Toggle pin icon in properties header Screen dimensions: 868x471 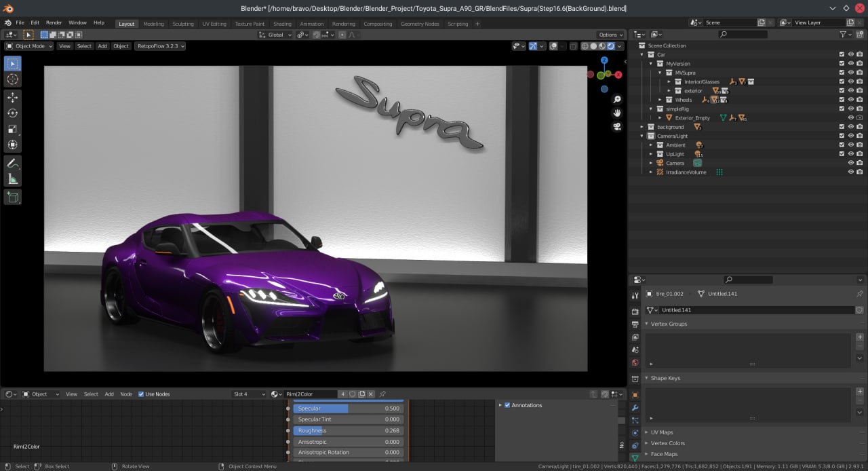point(859,294)
